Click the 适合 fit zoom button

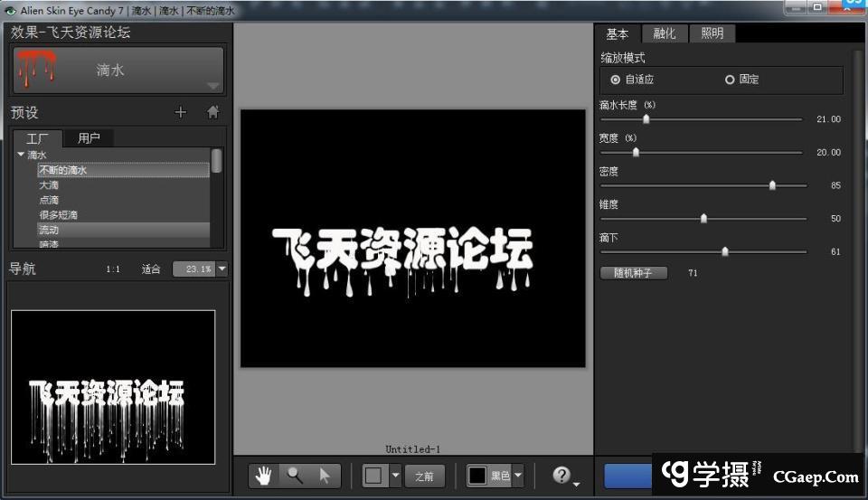(x=151, y=269)
